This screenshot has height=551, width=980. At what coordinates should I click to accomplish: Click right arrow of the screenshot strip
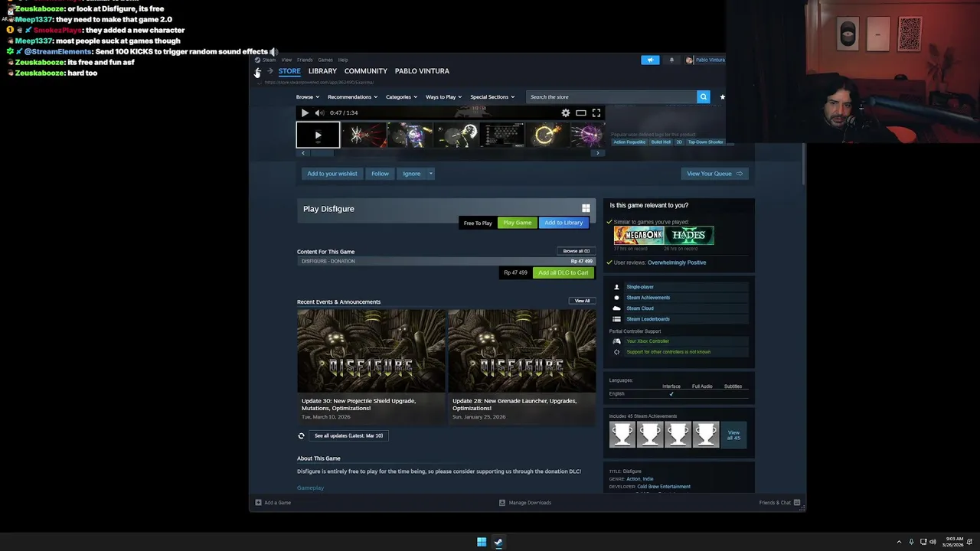pyautogui.click(x=598, y=153)
